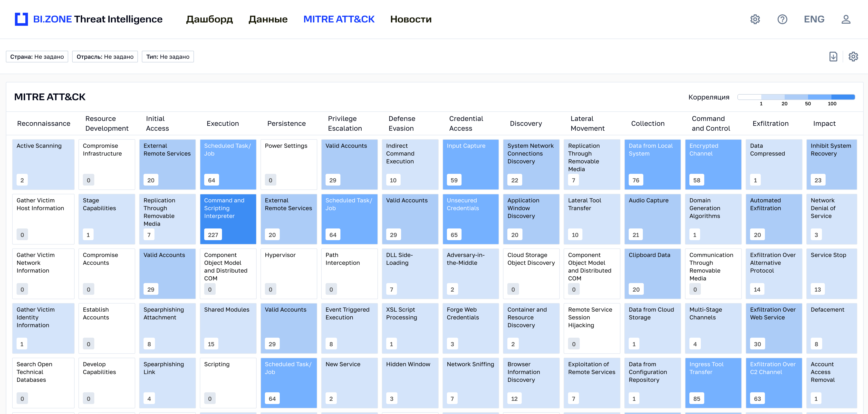Image resolution: width=868 pixels, height=414 pixels.
Task: Click the Clipboard Data card
Action: [x=653, y=274]
